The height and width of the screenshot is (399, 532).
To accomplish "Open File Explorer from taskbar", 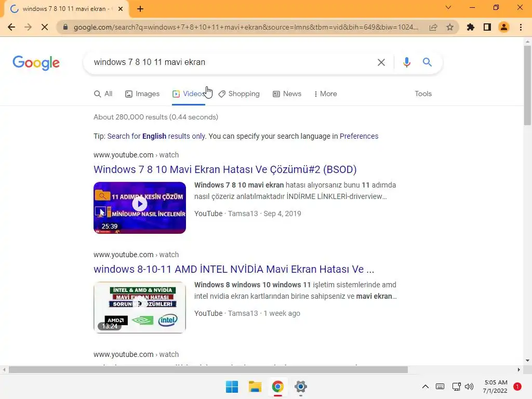I will (x=255, y=387).
